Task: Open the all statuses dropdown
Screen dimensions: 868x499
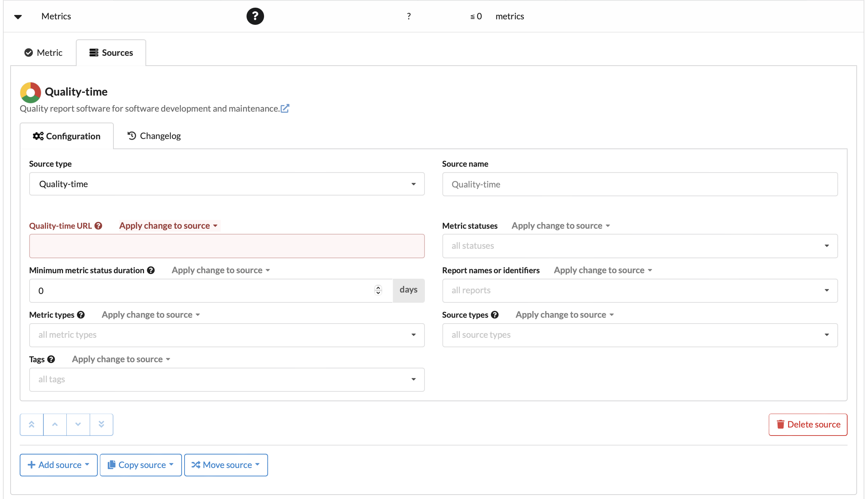Action: 640,246
